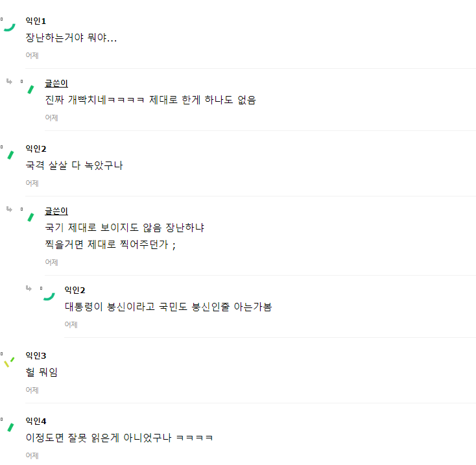Click the nested reply arrow before 대통령이 reply

(29, 288)
